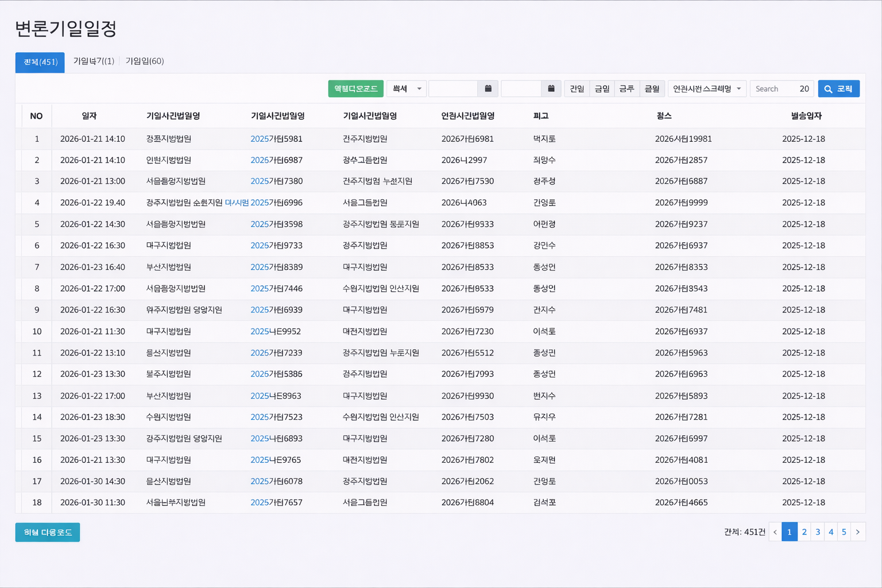Go to the previous page using the left chevron
Screen dimensions: 882x588
coord(775,532)
